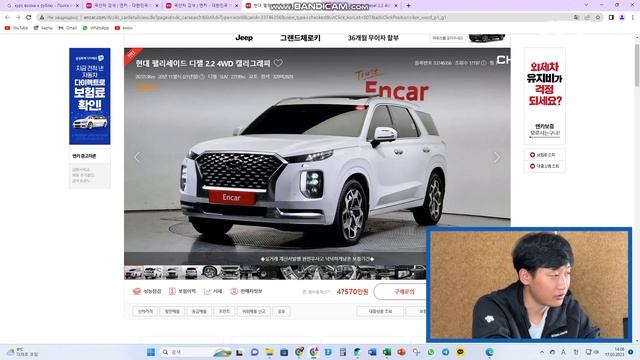Image resolution: width=640 pixels, height=360 pixels.
Task: Show the previous car photo arrow
Action: click(x=138, y=157)
